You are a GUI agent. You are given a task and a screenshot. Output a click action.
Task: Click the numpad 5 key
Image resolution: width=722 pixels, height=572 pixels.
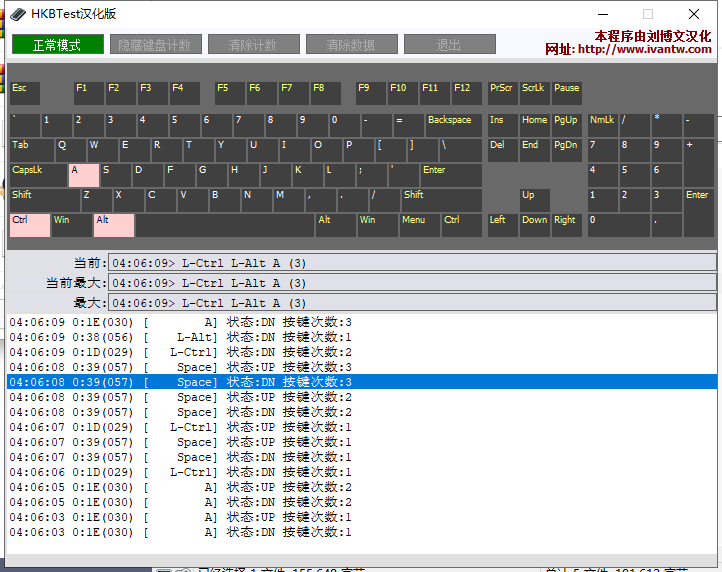[x=635, y=175]
